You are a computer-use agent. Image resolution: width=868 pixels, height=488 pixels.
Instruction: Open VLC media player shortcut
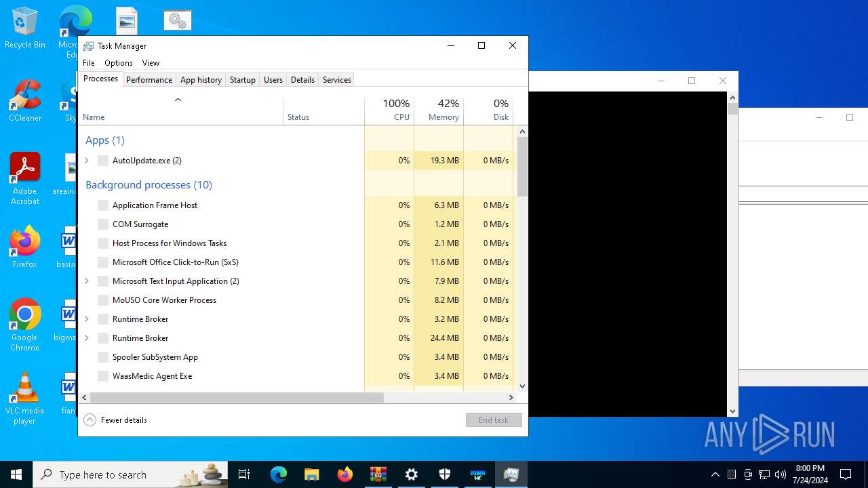pos(25,399)
